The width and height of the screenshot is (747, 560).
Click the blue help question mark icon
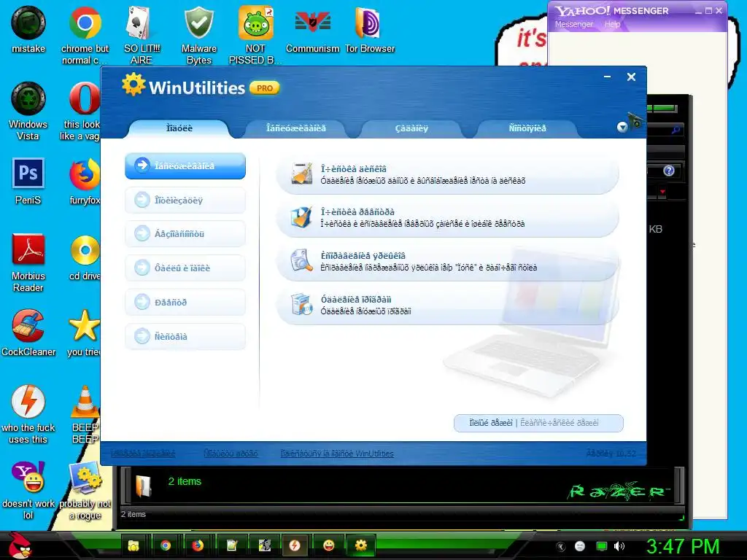coord(669,171)
